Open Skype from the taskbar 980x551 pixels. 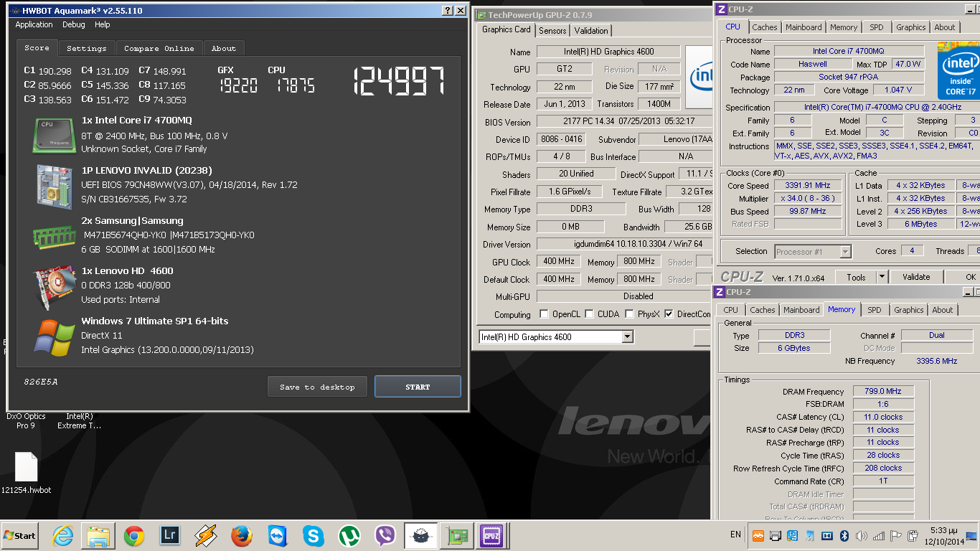[x=314, y=535]
